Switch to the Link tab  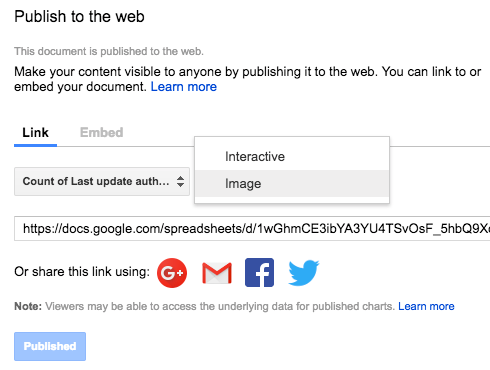35,133
